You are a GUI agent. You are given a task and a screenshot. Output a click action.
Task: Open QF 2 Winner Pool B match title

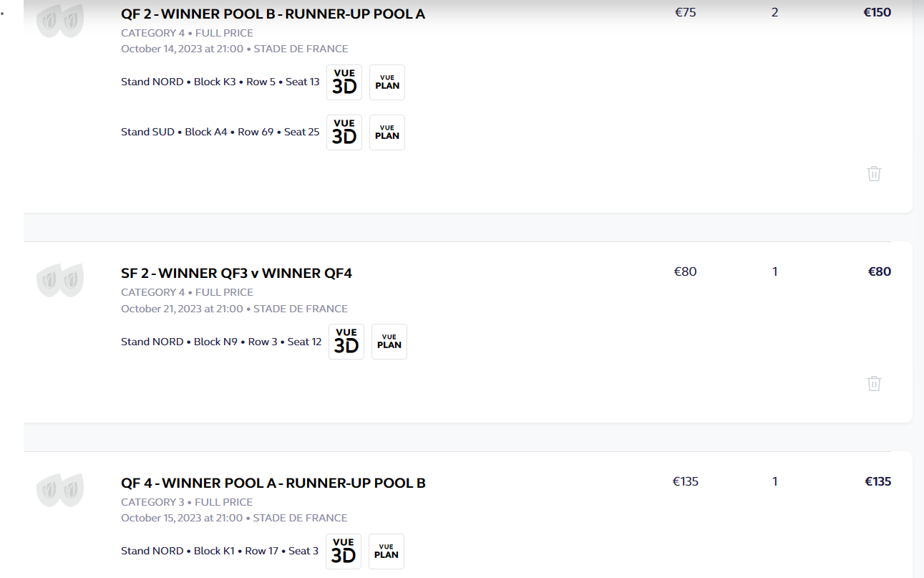(x=273, y=14)
